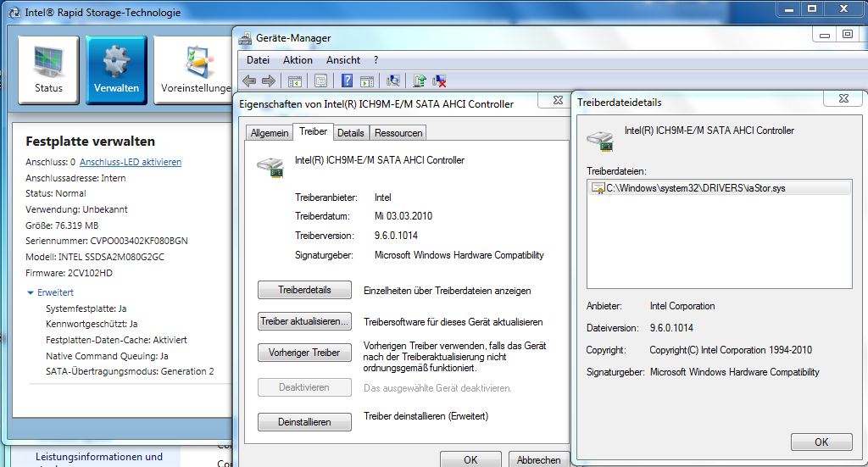The width and height of the screenshot is (868, 467).
Task: Switch to the Ressourcen tab
Action: click(x=398, y=133)
